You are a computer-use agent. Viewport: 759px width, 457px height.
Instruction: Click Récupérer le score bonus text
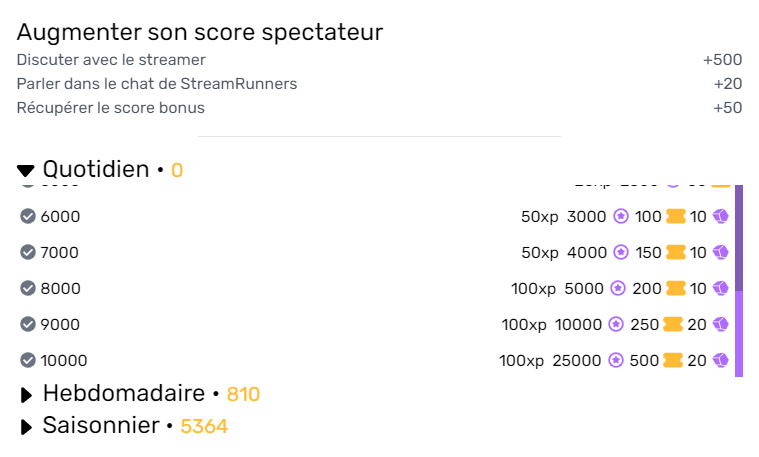(x=110, y=107)
